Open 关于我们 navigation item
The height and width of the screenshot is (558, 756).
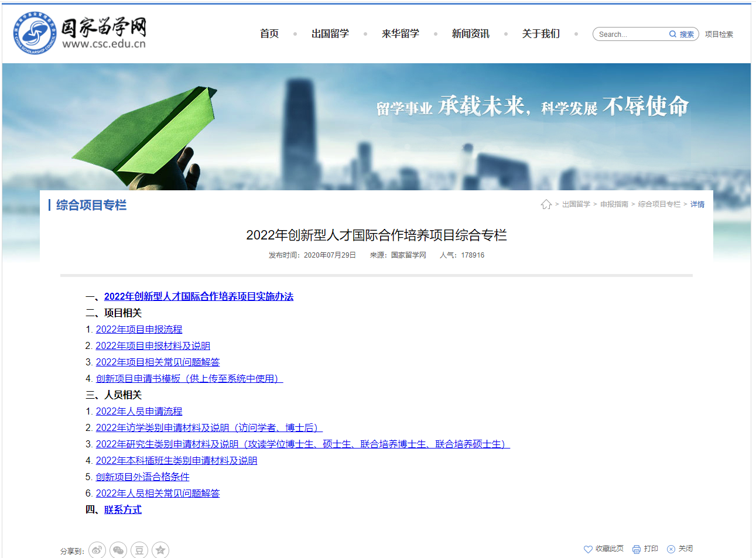(541, 34)
